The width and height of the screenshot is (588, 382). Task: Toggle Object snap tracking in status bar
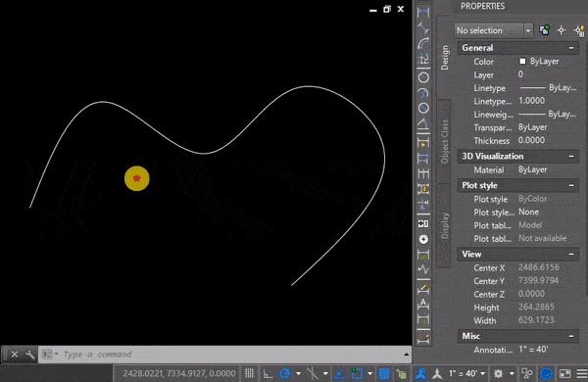[340, 373]
